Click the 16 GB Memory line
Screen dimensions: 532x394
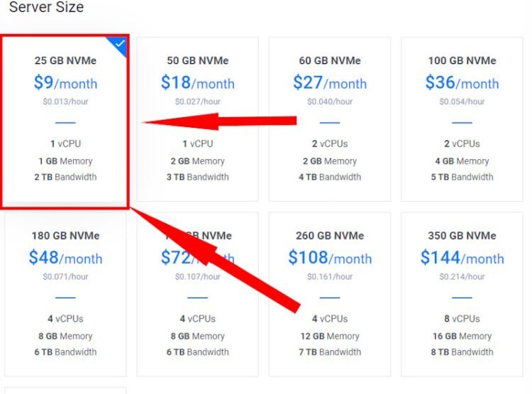(x=462, y=336)
